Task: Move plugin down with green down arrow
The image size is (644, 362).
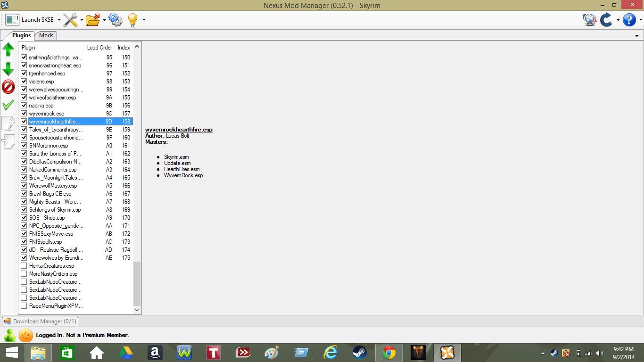Action: click(8, 69)
